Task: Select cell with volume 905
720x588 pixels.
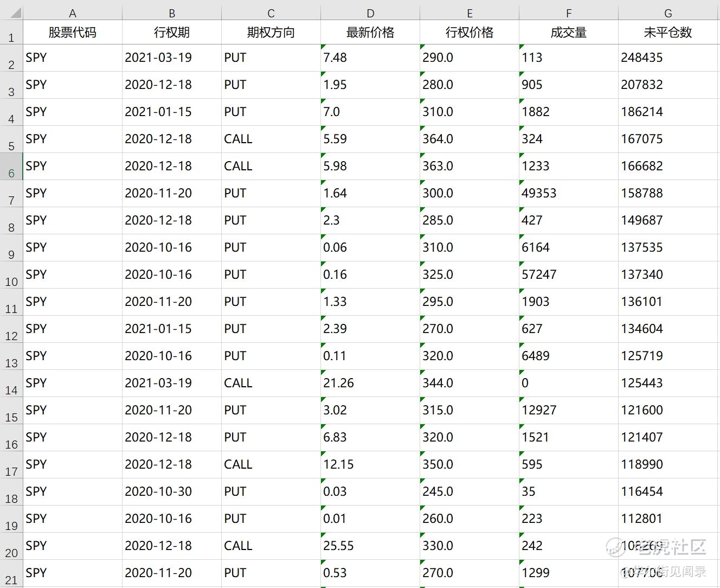Action: click(569, 85)
